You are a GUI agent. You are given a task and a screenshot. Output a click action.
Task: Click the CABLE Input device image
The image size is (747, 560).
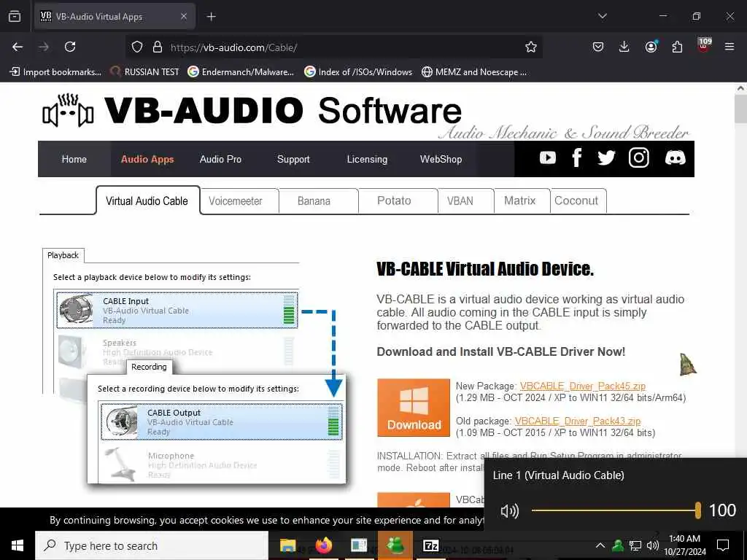[x=76, y=309]
